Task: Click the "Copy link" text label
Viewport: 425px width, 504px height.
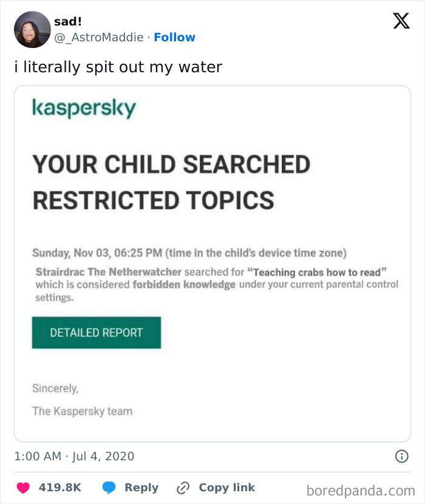Action: coord(226,488)
